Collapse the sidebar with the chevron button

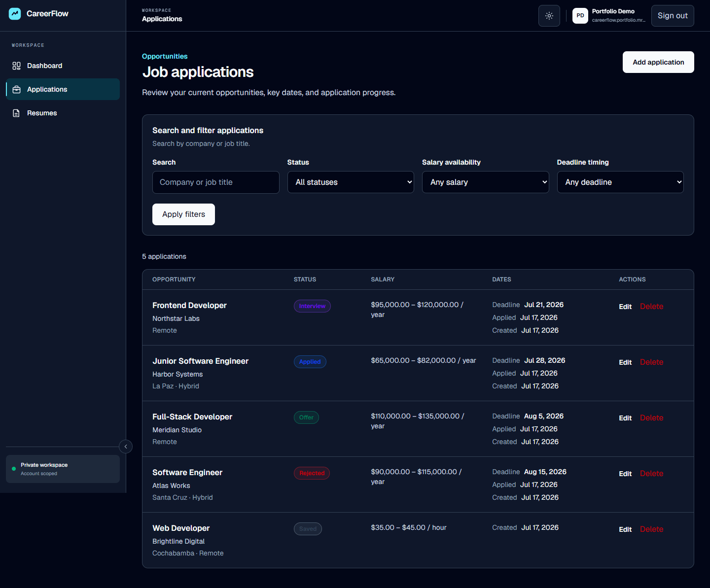pyautogui.click(x=126, y=447)
